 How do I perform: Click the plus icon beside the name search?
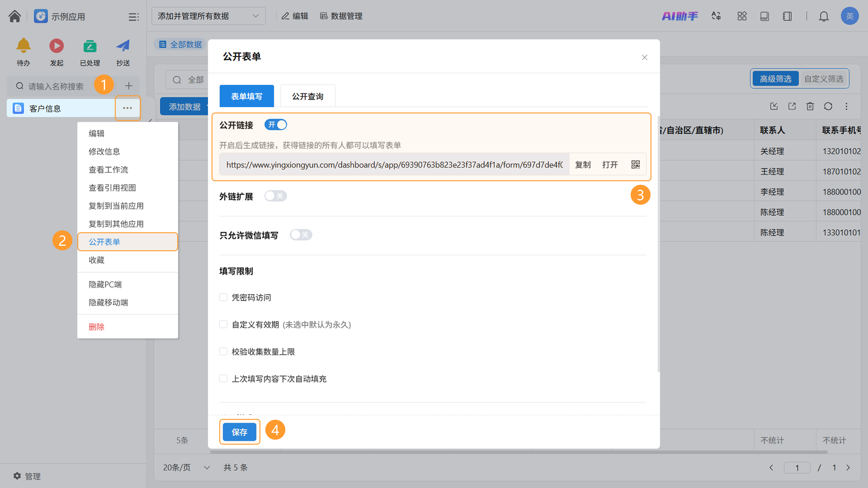(128, 86)
